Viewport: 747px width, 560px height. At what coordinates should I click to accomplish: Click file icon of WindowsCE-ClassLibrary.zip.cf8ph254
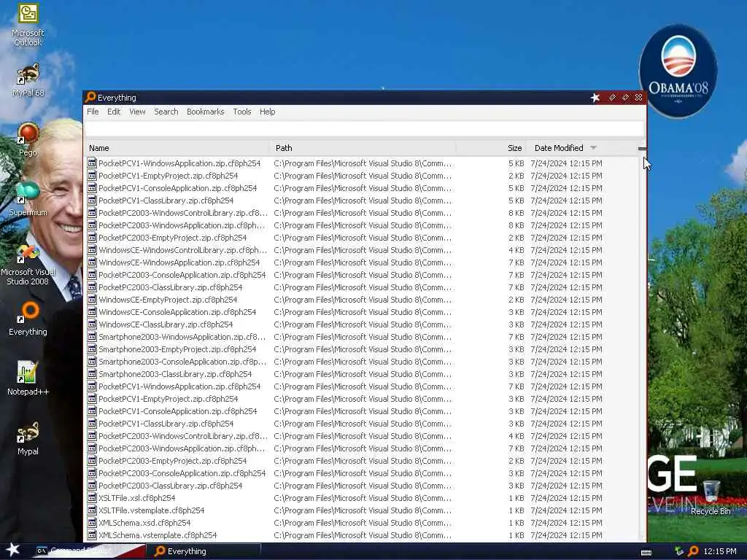(92, 324)
